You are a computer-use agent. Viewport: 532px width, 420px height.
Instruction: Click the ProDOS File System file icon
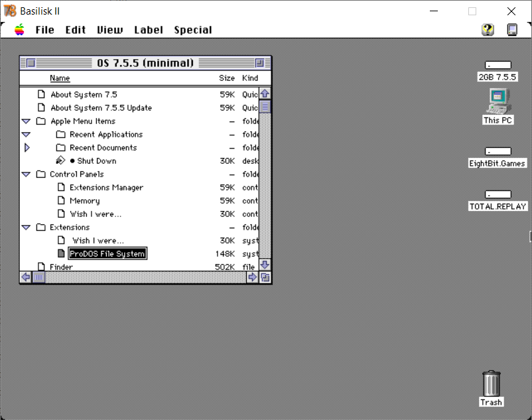(61, 253)
